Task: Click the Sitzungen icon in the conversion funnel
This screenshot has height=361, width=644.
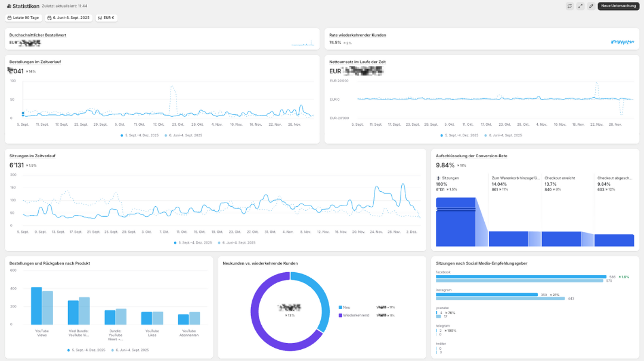Action: coord(439,177)
